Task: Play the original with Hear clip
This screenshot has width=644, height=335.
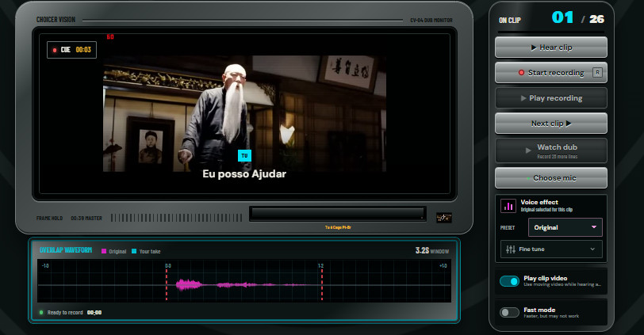Action: [x=550, y=48]
